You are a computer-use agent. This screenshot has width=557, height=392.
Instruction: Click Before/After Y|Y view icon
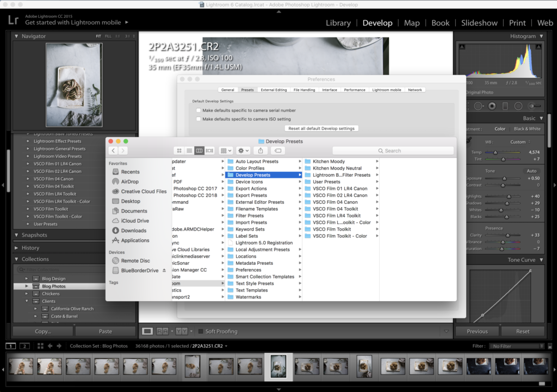pyautogui.click(x=182, y=331)
